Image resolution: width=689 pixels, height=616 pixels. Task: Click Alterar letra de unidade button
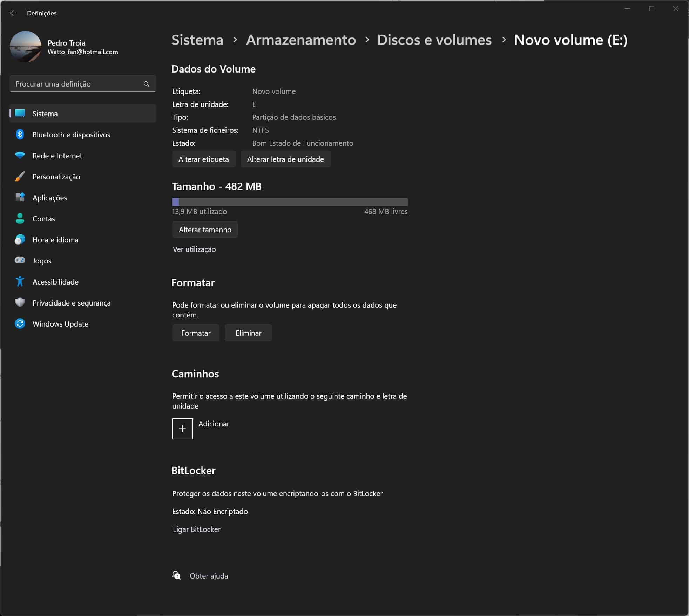click(286, 159)
